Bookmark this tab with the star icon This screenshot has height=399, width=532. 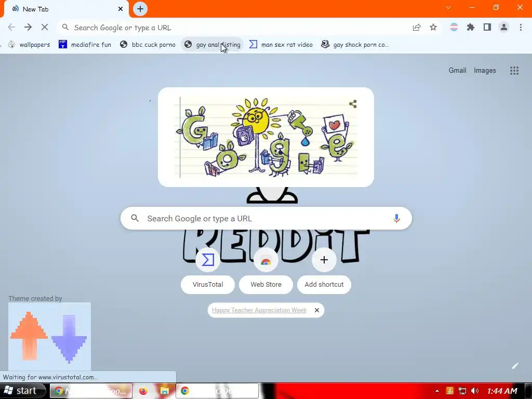pyautogui.click(x=433, y=27)
